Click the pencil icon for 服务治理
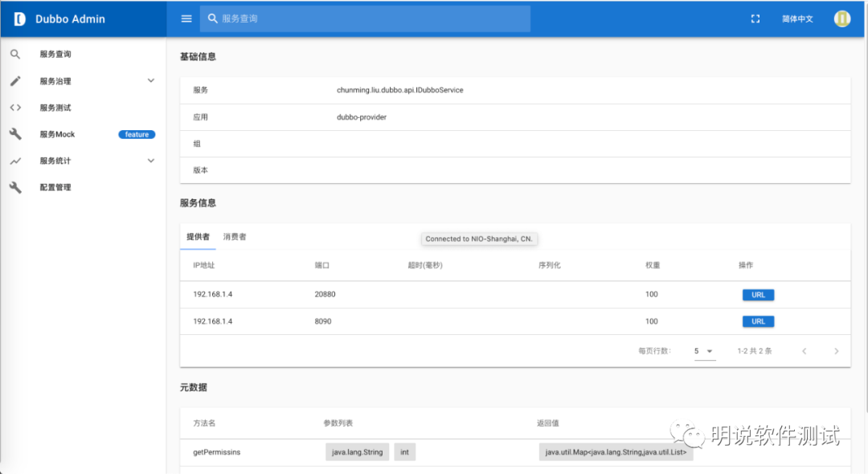 15,81
